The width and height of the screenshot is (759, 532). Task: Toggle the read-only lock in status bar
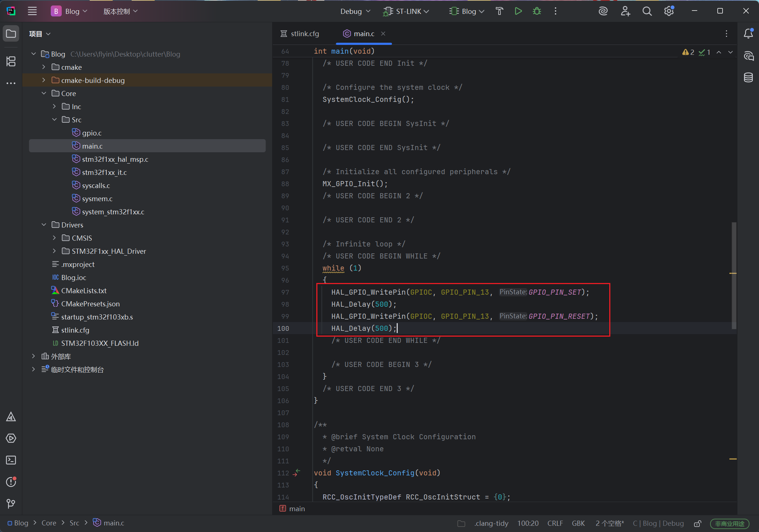click(x=697, y=524)
